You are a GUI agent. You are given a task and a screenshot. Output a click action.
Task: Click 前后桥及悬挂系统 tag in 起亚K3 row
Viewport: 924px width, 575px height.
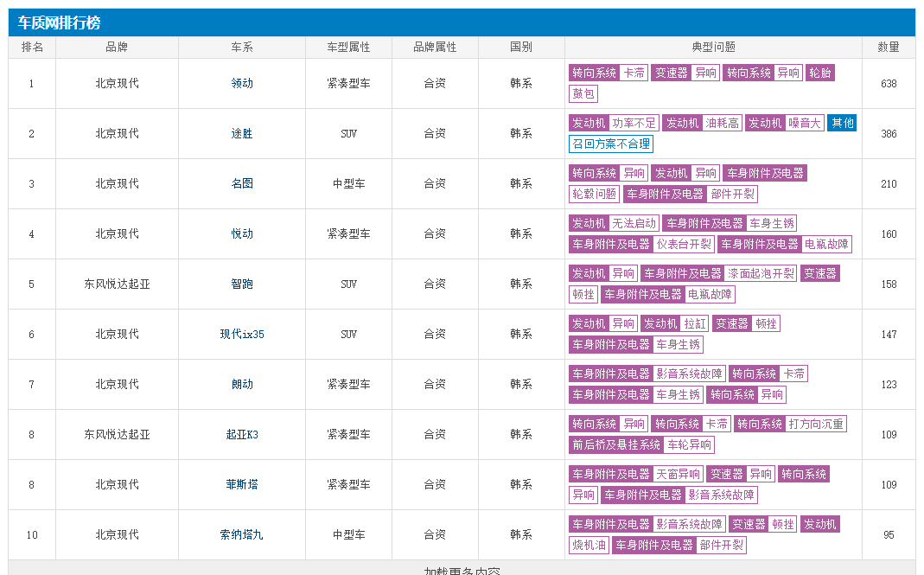tap(616, 444)
